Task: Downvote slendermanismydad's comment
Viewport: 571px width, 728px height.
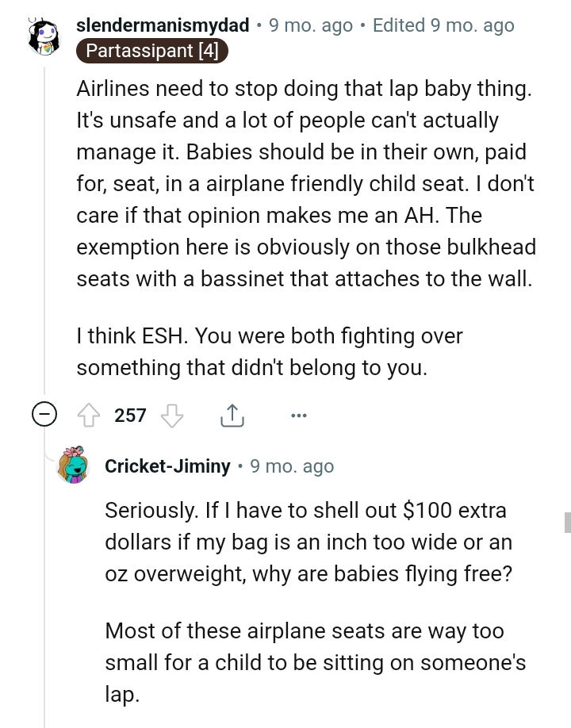Action: (172, 415)
